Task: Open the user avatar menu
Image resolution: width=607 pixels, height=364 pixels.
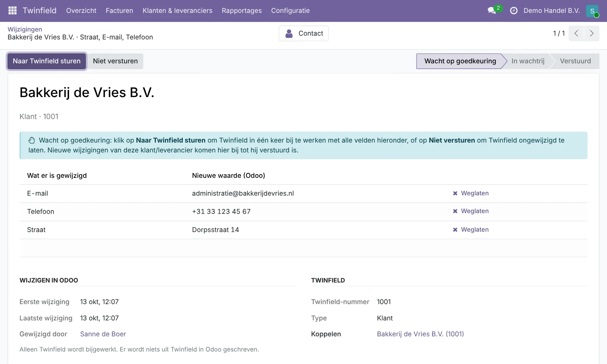Action: [x=592, y=11]
